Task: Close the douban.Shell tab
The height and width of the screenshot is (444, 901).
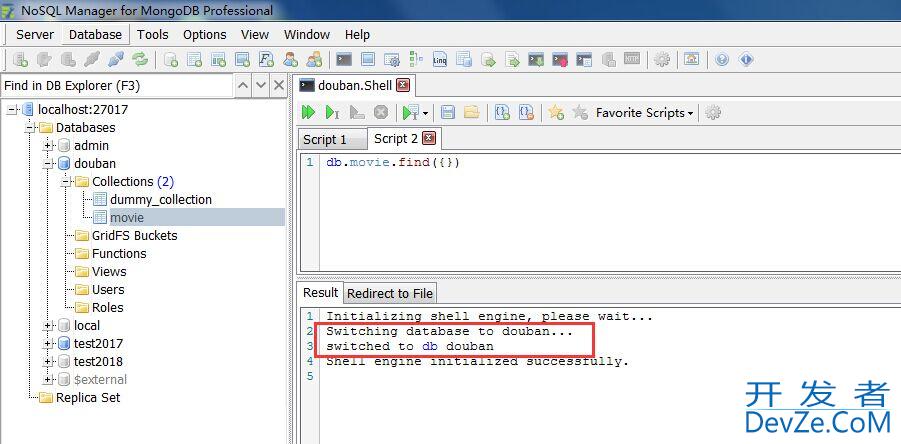Action: pos(403,86)
